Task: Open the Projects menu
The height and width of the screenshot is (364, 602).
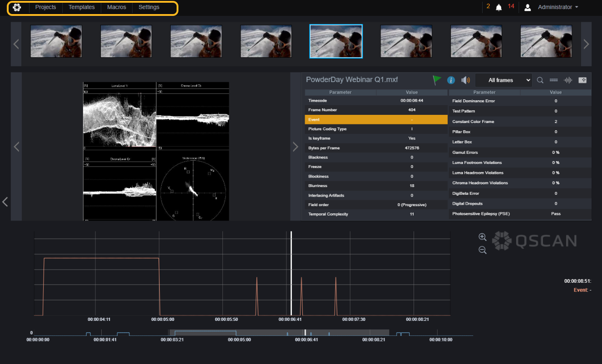Action: pyautogui.click(x=45, y=7)
